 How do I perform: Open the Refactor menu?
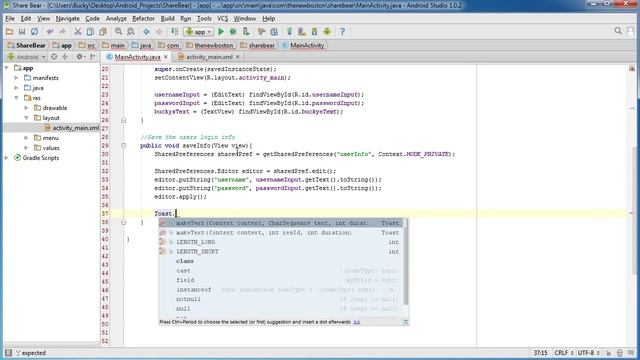(x=143, y=18)
